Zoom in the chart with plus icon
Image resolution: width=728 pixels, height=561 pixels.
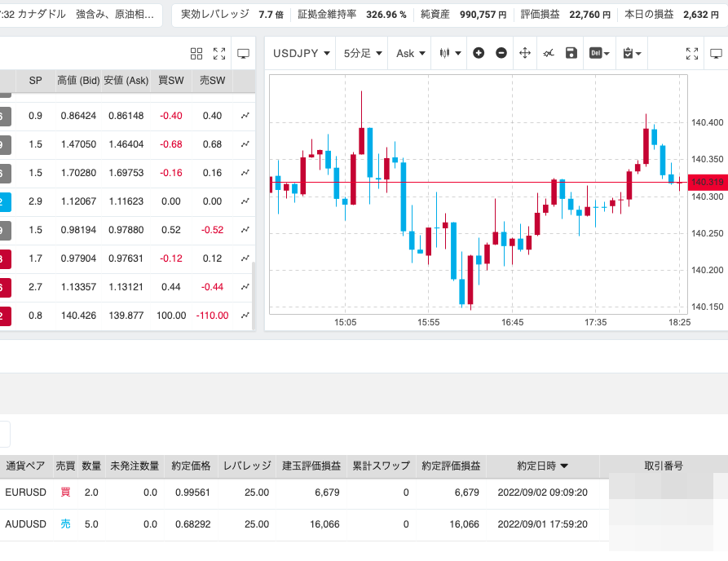coord(479,53)
